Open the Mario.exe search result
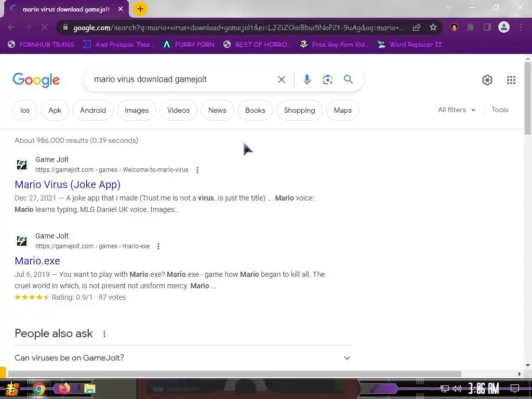The image size is (532, 399). click(37, 261)
